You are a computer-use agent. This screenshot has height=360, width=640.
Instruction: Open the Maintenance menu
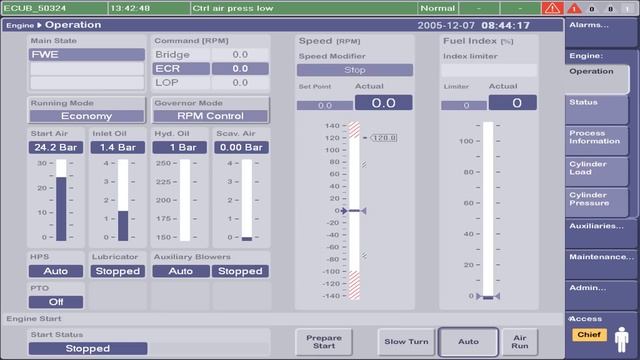(600, 264)
